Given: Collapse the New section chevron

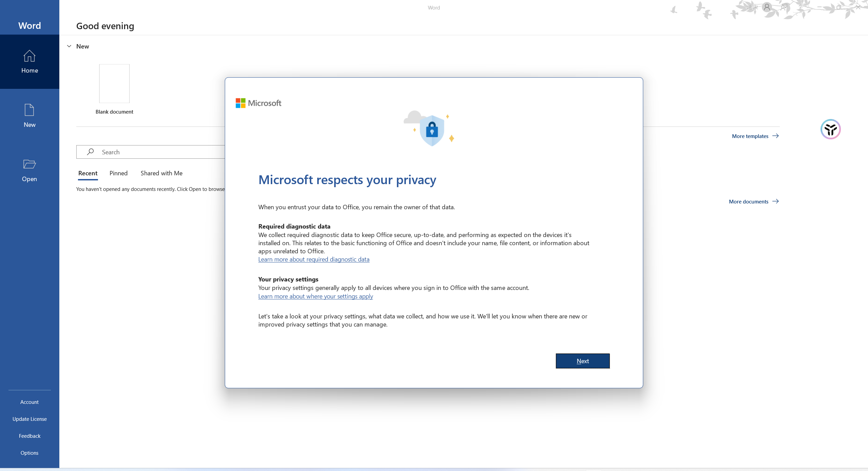Looking at the screenshot, I should tap(69, 46).
